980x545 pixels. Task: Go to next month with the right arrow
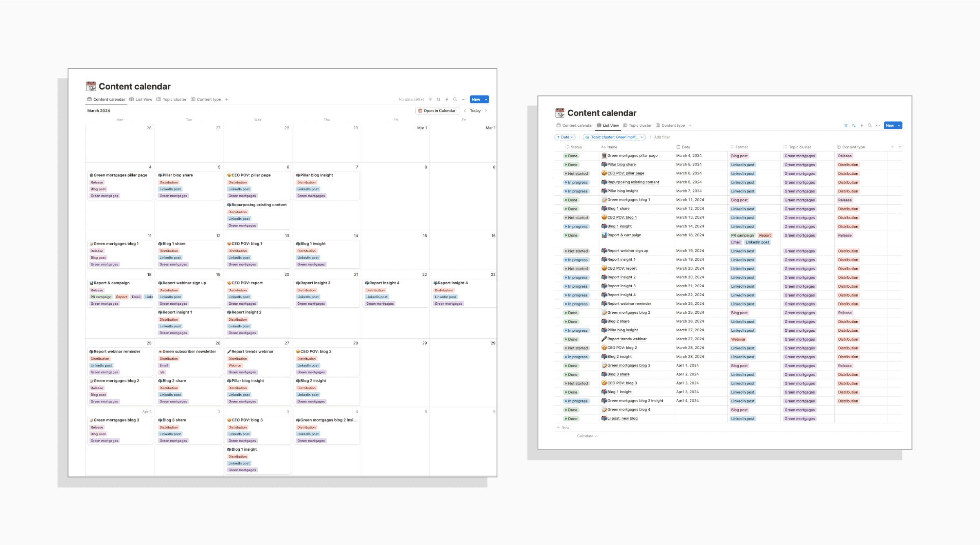486,111
